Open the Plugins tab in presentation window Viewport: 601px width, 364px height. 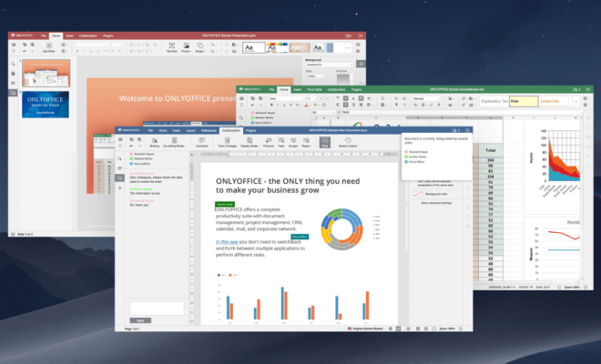(x=108, y=36)
